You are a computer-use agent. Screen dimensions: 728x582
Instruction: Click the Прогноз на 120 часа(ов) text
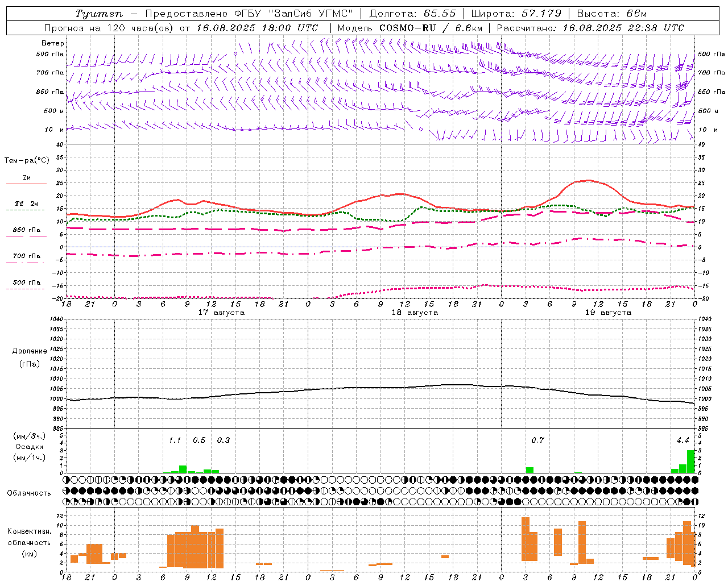coord(109,28)
